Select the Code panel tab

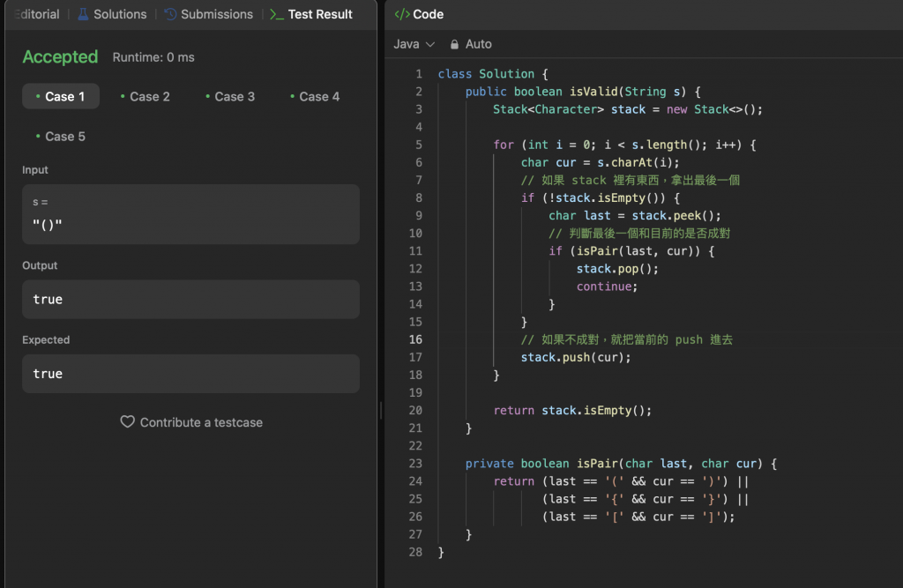(x=419, y=14)
